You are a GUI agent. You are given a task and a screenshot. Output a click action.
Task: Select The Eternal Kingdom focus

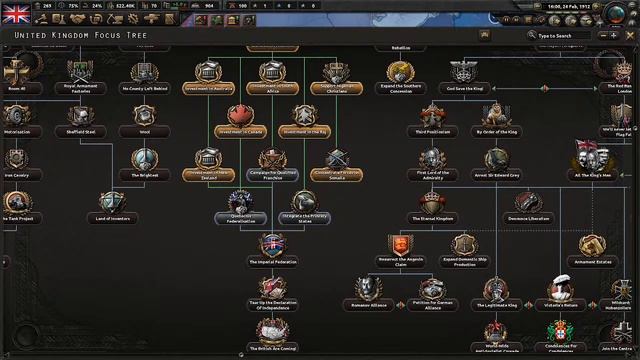coord(433,208)
